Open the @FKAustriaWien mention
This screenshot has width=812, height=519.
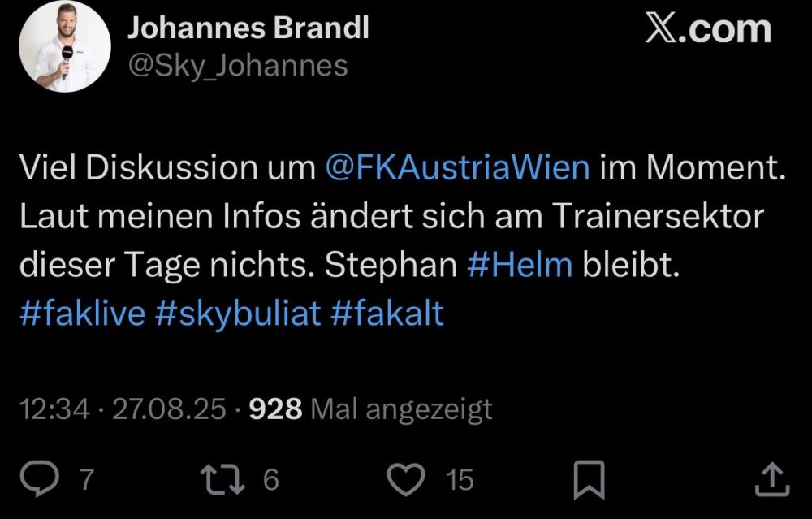point(456,168)
